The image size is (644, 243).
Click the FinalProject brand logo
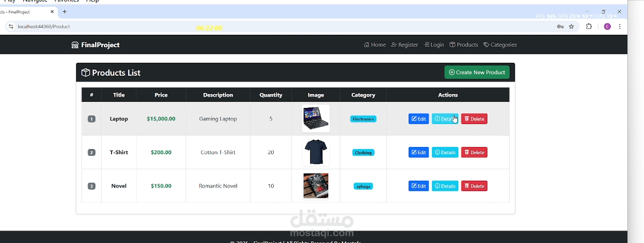tap(95, 45)
